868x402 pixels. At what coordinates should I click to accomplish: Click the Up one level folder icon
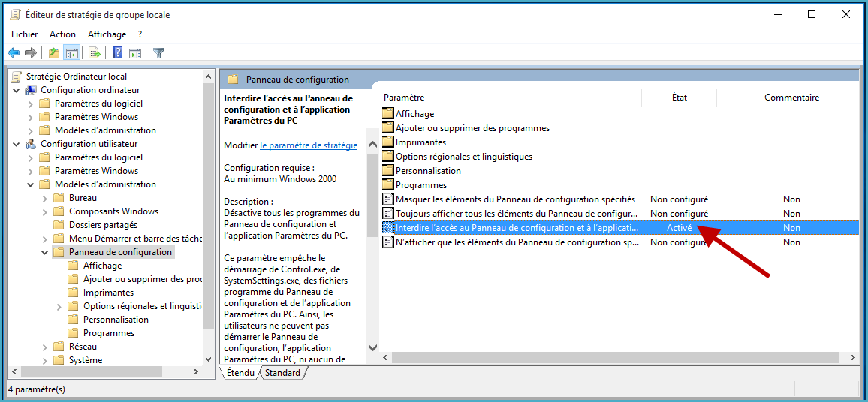54,53
